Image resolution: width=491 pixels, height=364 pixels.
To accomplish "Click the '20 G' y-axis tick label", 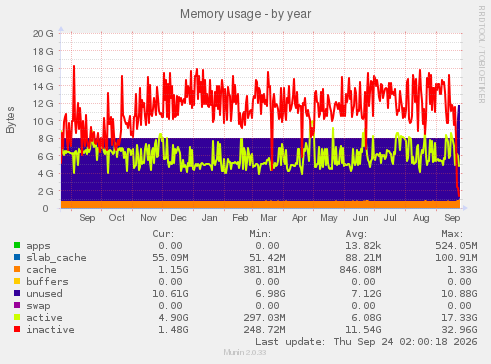I will [43, 33].
